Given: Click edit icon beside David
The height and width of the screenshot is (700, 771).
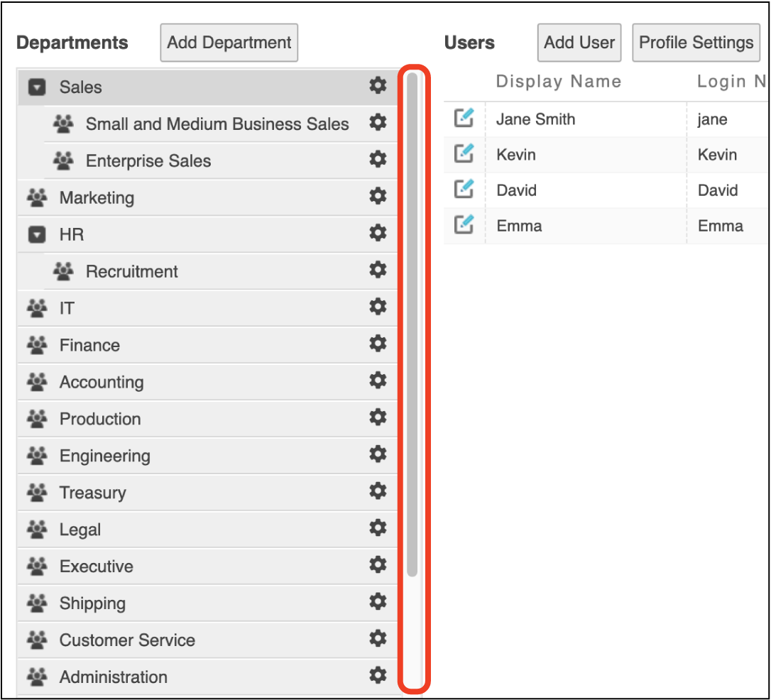Looking at the screenshot, I should [464, 189].
